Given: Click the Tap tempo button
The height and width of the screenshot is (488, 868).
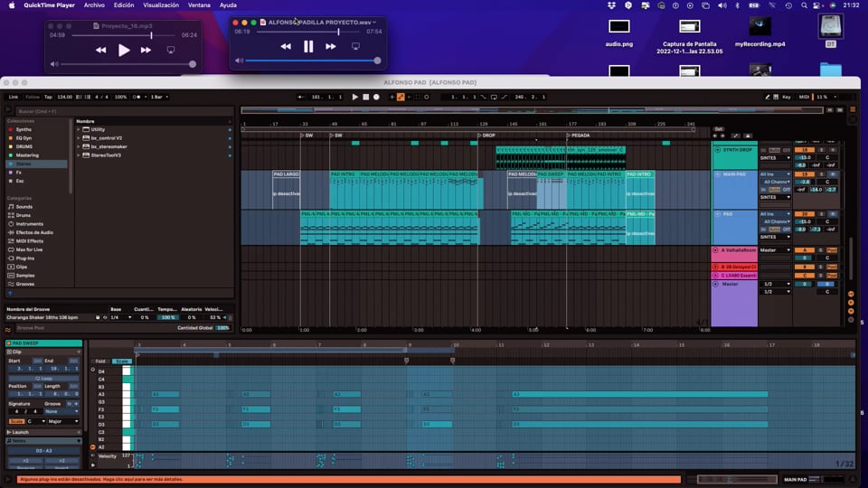Looking at the screenshot, I should tap(48, 97).
